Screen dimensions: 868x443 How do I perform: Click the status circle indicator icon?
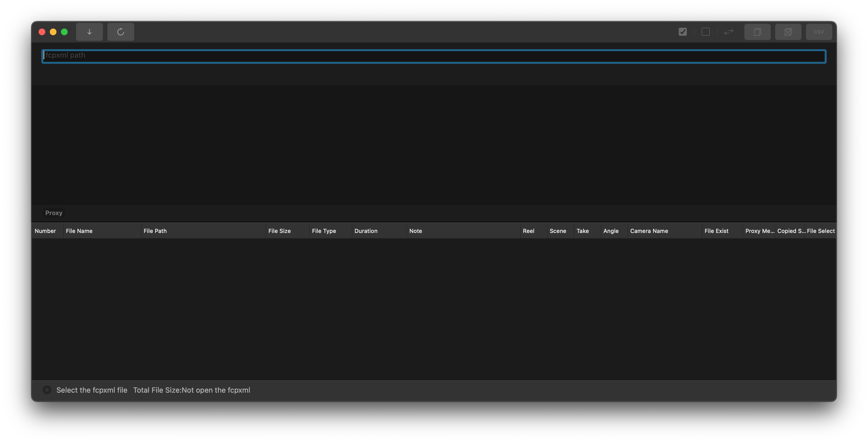[x=47, y=390]
